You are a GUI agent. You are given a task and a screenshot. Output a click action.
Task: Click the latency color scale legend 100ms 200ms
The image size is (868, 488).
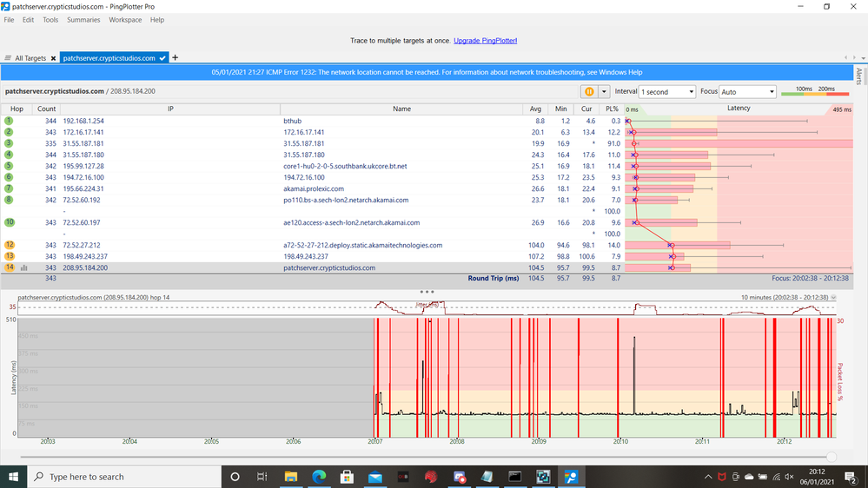coord(815,92)
